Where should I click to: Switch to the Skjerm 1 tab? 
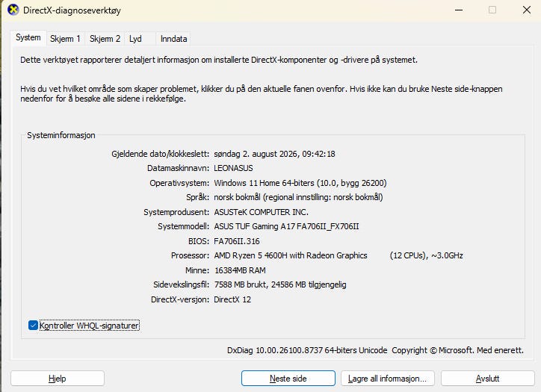pyautogui.click(x=65, y=39)
